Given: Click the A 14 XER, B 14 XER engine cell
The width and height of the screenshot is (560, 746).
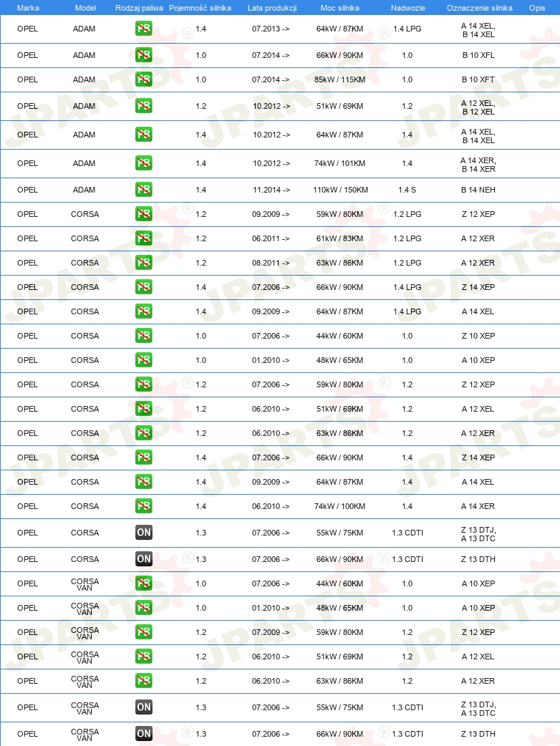Looking at the screenshot, I should (478, 165).
